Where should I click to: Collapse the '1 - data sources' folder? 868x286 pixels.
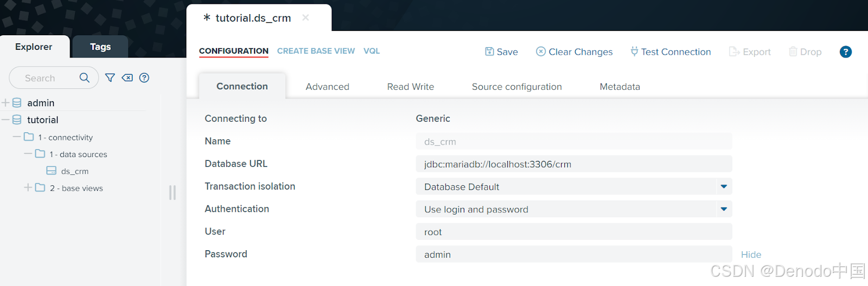click(x=28, y=154)
